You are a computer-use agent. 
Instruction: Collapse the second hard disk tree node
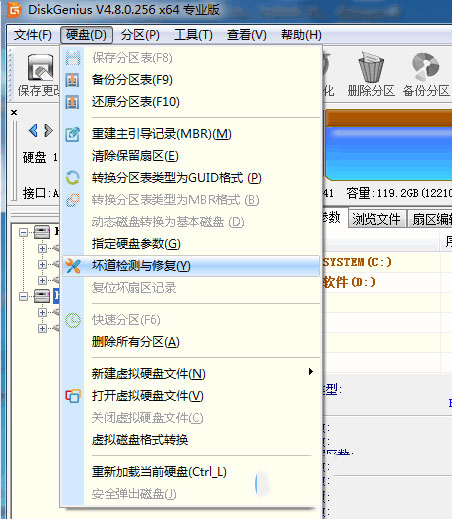pyautogui.click(x=23, y=296)
